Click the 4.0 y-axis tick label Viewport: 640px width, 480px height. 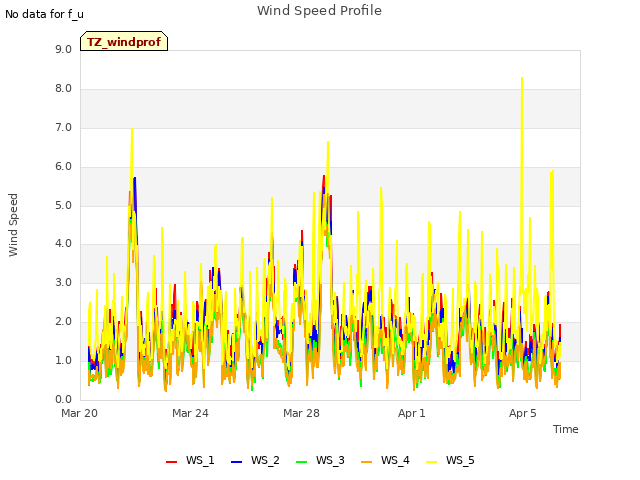[x=63, y=244]
